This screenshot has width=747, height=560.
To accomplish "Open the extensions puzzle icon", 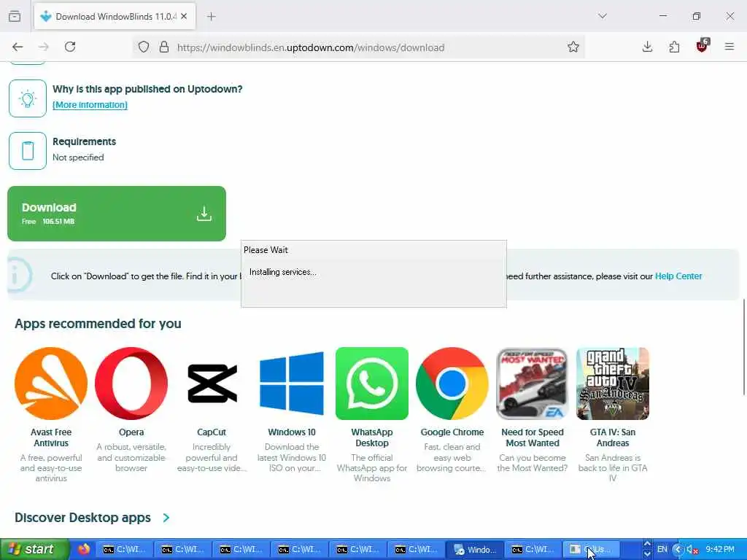I will [x=674, y=47].
